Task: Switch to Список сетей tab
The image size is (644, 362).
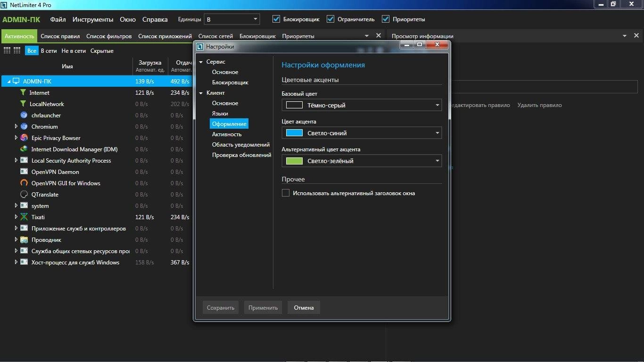Action: point(215,36)
